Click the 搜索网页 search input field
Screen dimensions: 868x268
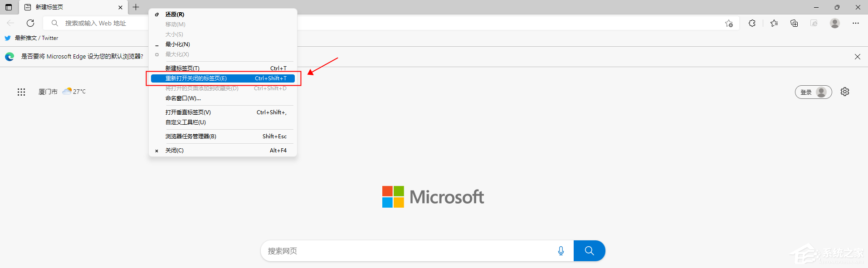[x=408, y=251]
